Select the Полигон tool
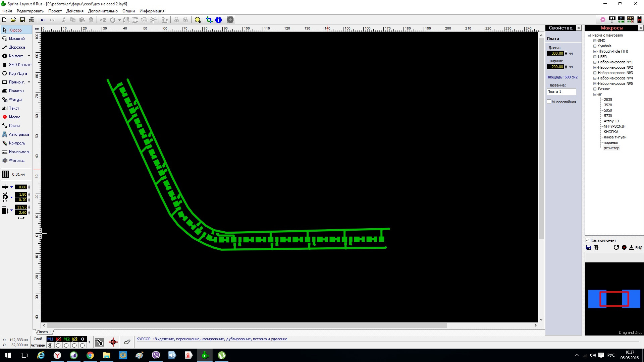The height and width of the screenshot is (362, 644). pos(16,91)
